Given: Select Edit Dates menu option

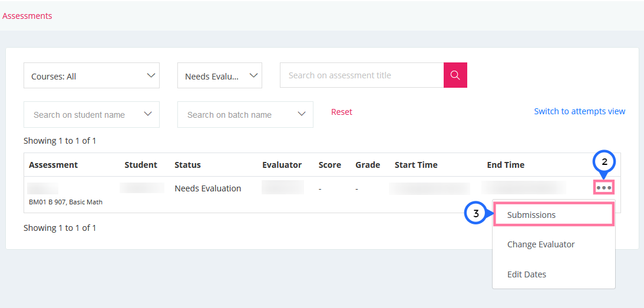Looking at the screenshot, I should click(527, 274).
